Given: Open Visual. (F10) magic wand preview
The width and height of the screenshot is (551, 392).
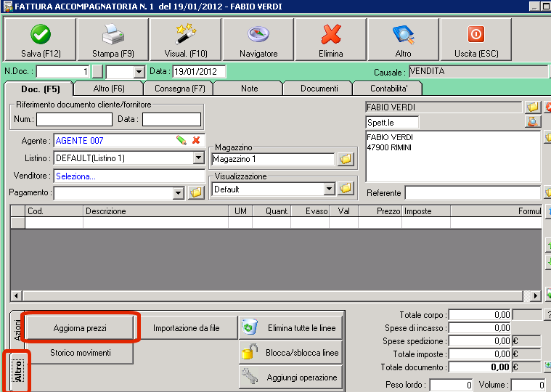Looking at the screenshot, I should tap(186, 40).
